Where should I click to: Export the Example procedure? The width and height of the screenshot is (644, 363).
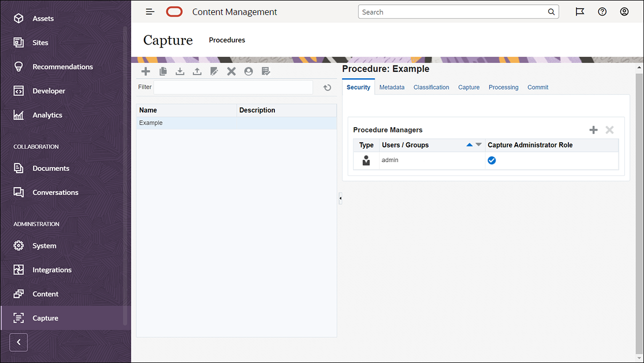197,71
